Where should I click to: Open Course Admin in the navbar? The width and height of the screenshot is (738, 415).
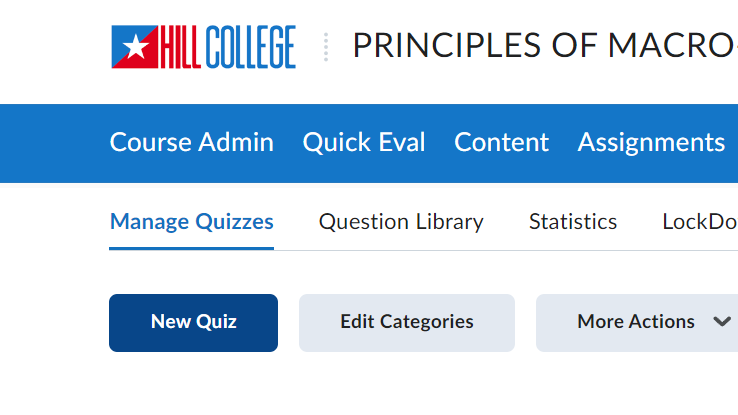[192, 142]
